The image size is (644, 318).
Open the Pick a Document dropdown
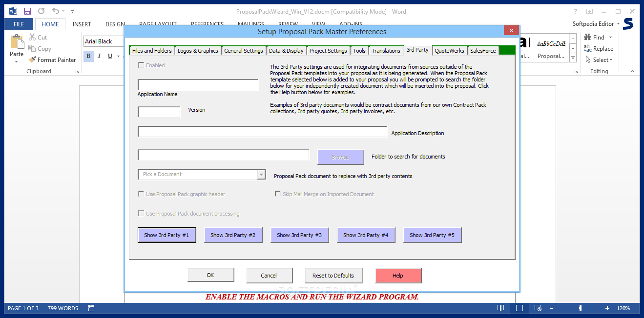pos(261,174)
